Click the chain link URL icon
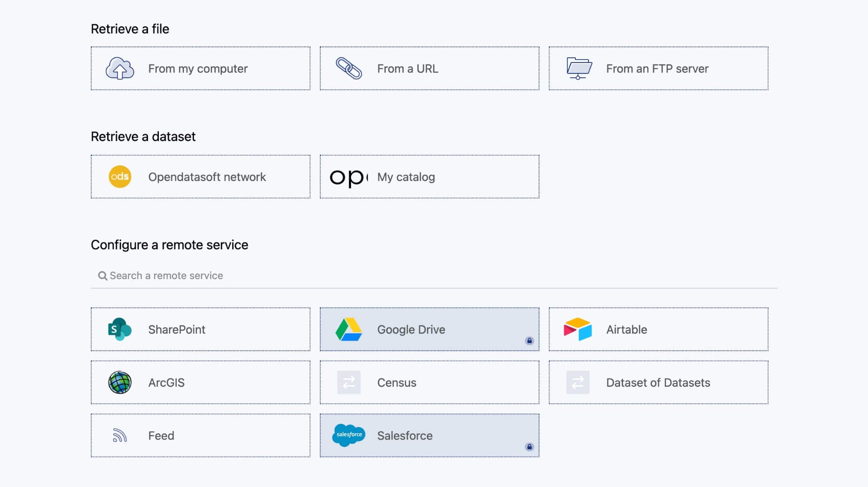The height and width of the screenshot is (487, 868). pos(349,69)
